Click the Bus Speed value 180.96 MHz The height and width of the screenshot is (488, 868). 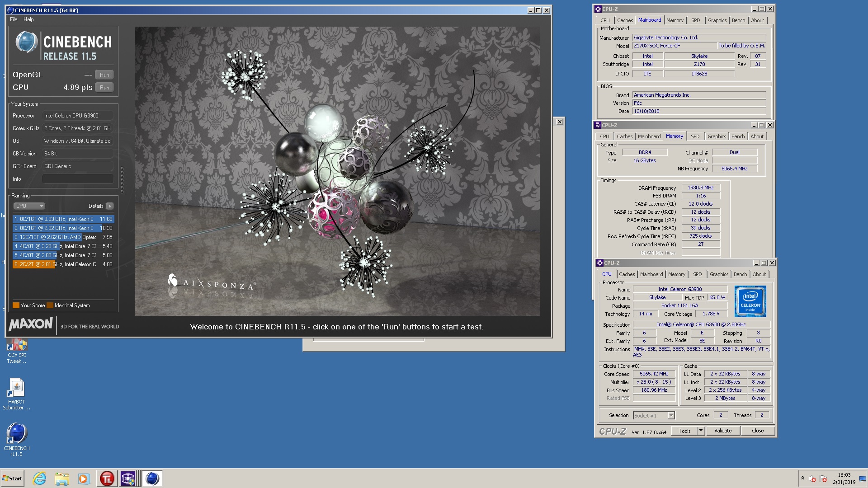654,390
